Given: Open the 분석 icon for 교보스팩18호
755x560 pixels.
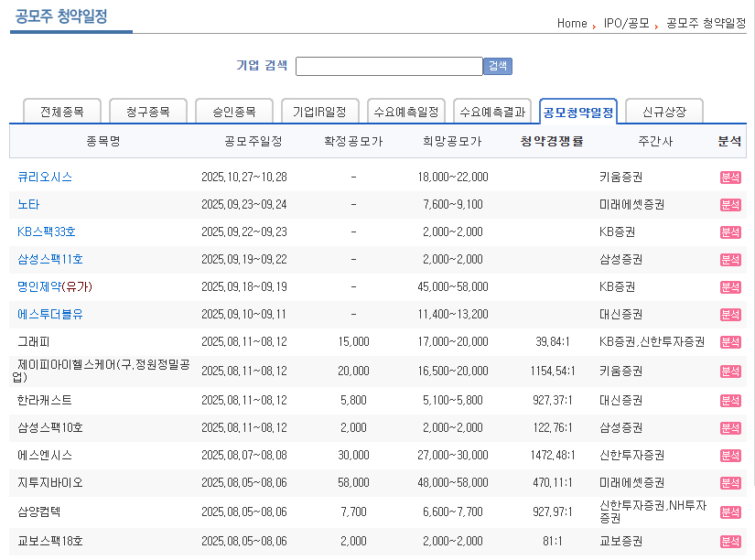Looking at the screenshot, I should [730, 541].
